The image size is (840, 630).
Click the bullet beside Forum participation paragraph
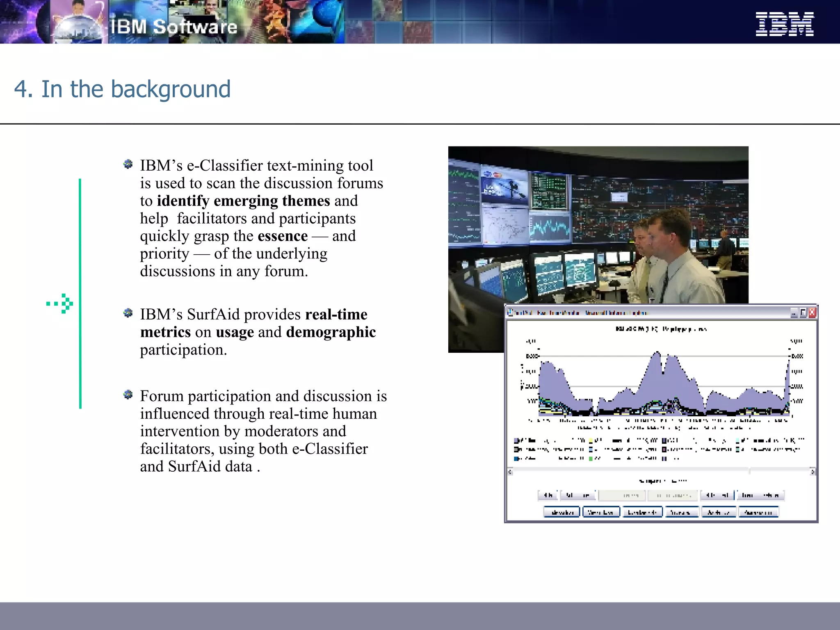pyautogui.click(x=128, y=395)
